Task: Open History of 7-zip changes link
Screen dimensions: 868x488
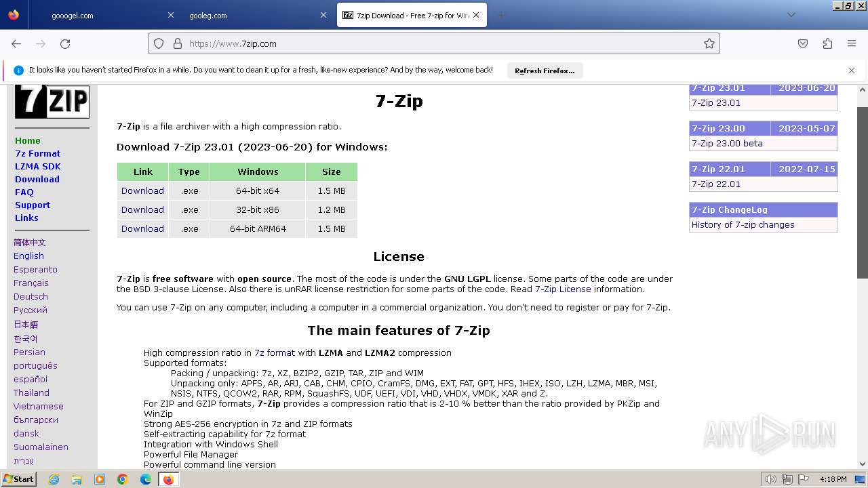Action: pos(743,225)
